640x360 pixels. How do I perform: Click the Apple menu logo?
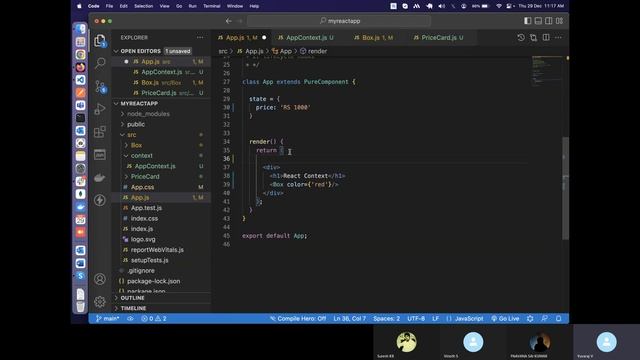click(79, 6)
